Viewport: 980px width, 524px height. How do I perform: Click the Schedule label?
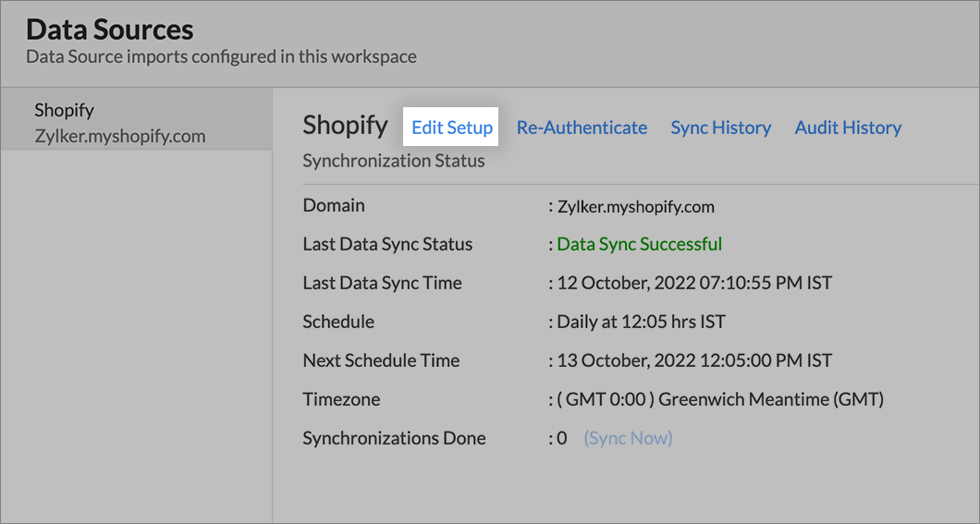(338, 322)
